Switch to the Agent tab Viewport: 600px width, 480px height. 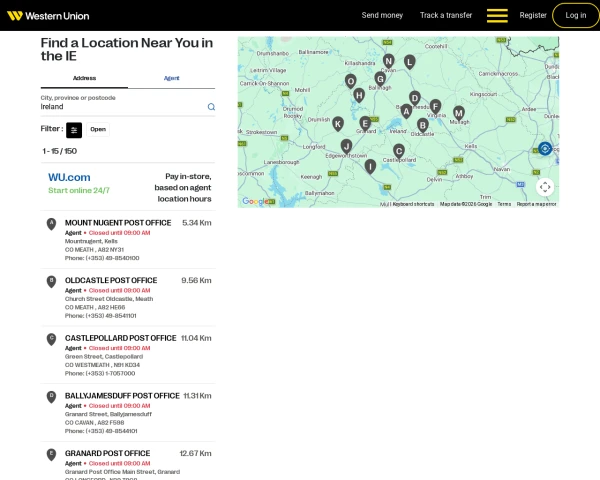click(172, 77)
